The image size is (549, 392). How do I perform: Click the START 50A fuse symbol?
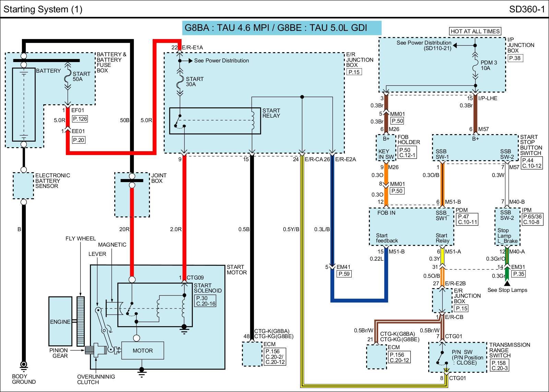(x=68, y=77)
